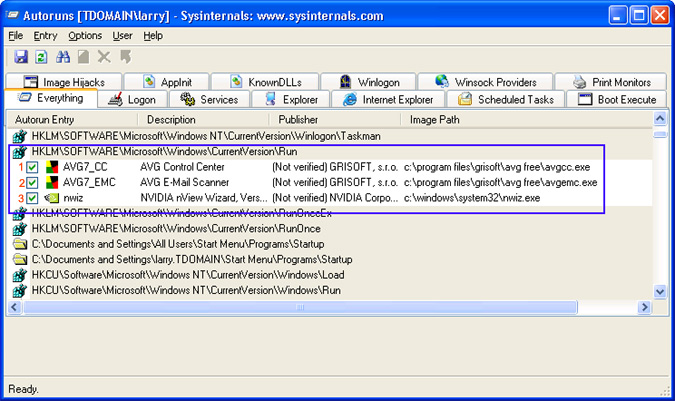The height and width of the screenshot is (401, 675).
Task: Select the Everything tab
Action: [50, 98]
